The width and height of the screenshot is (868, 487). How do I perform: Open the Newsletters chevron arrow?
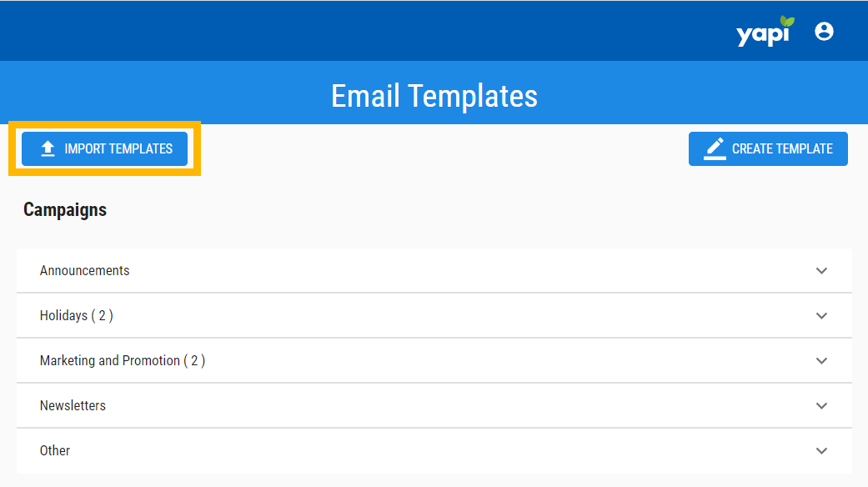(821, 406)
